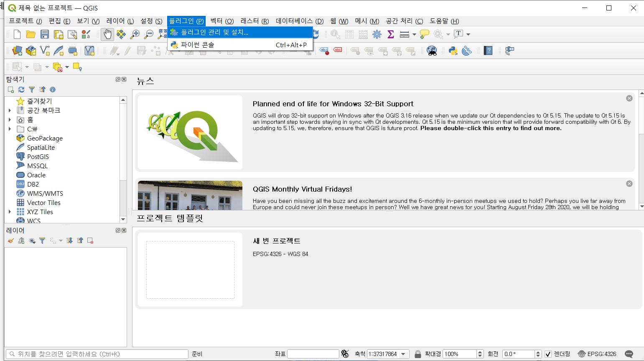Select the PostGIS item in Browser
The width and height of the screenshot is (644, 361).
38,156
